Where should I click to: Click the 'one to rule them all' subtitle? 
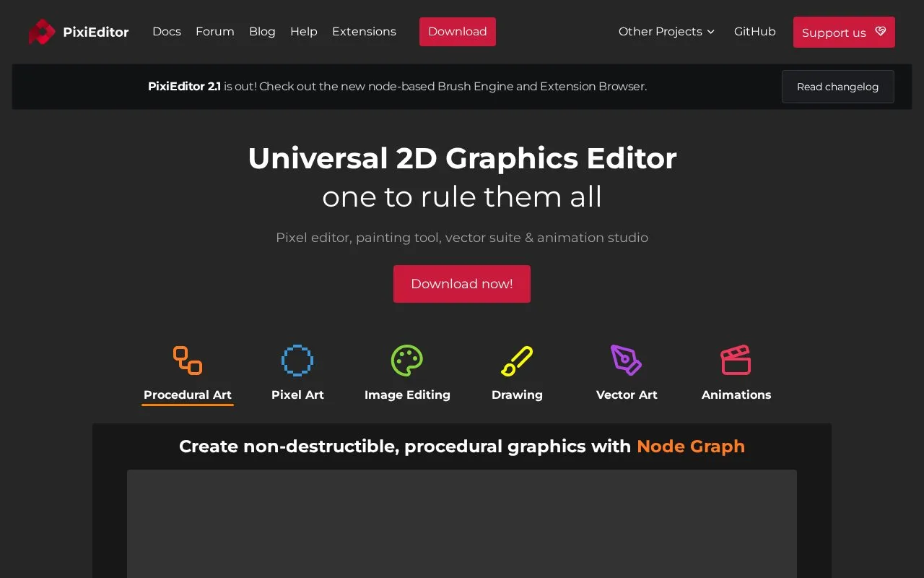click(x=462, y=197)
